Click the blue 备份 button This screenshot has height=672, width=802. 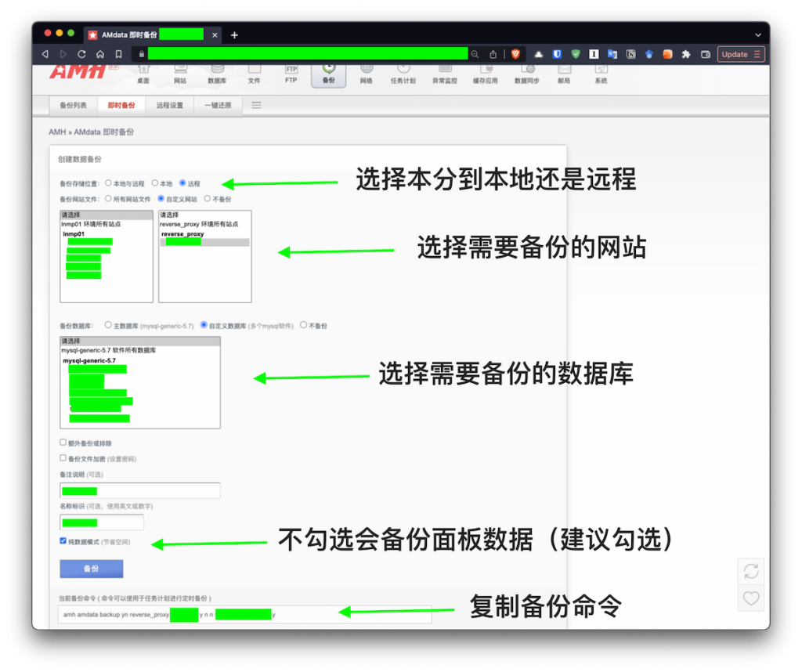click(x=91, y=569)
